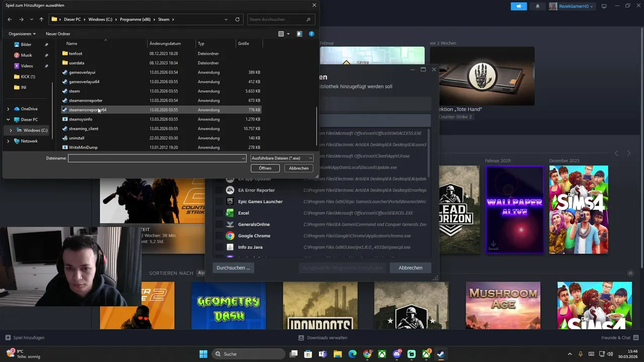Open the KICK (1) folder
The width and height of the screenshot is (644, 362).
point(28,76)
